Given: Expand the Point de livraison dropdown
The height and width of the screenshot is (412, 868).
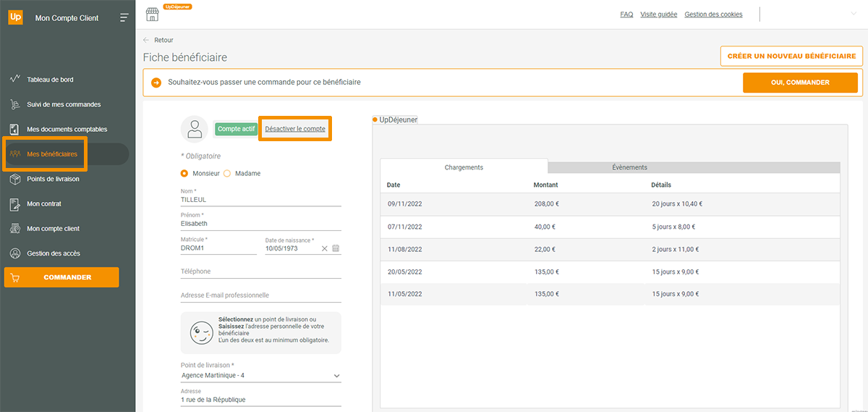Looking at the screenshot, I should (x=336, y=376).
